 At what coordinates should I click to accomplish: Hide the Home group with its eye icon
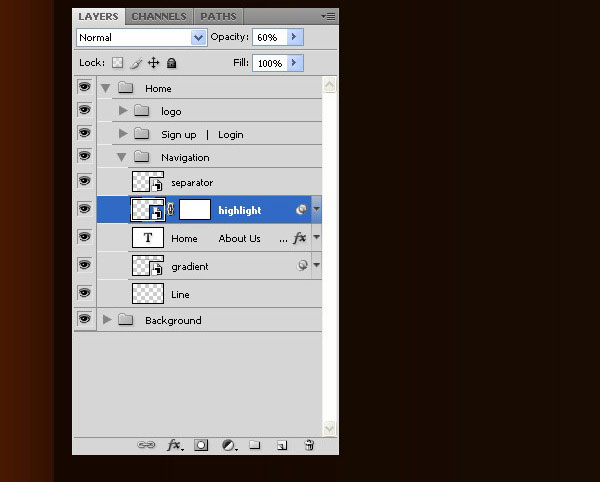84,87
